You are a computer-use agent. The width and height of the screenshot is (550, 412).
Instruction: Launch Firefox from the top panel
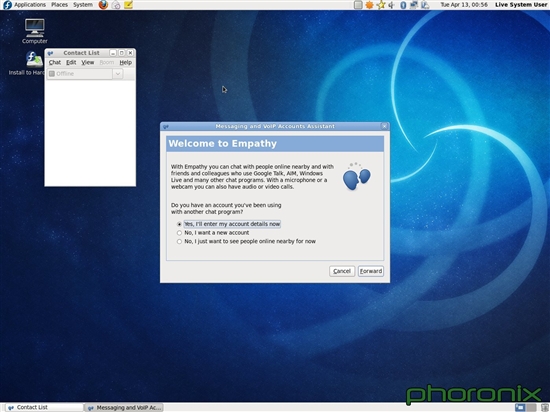click(103, 5)
